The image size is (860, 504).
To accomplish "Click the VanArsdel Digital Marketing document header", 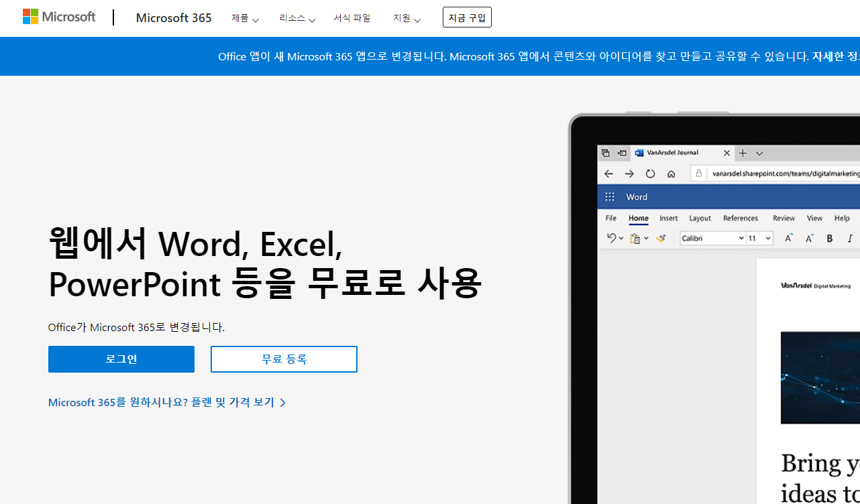I will click(x=816, y=286).
